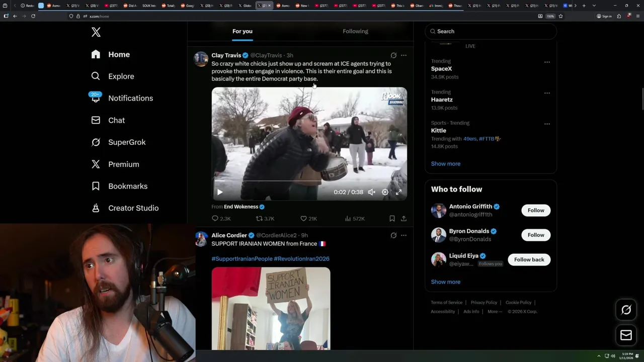Viewport: 644px width, 362px height.
Task: Open Accessibility footer link
Action: (443, 312)
